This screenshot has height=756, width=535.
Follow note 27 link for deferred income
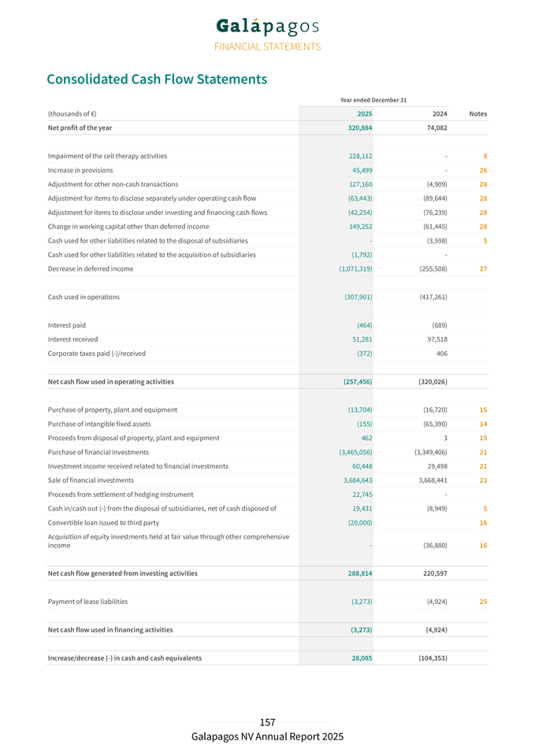tap(482, 269)
